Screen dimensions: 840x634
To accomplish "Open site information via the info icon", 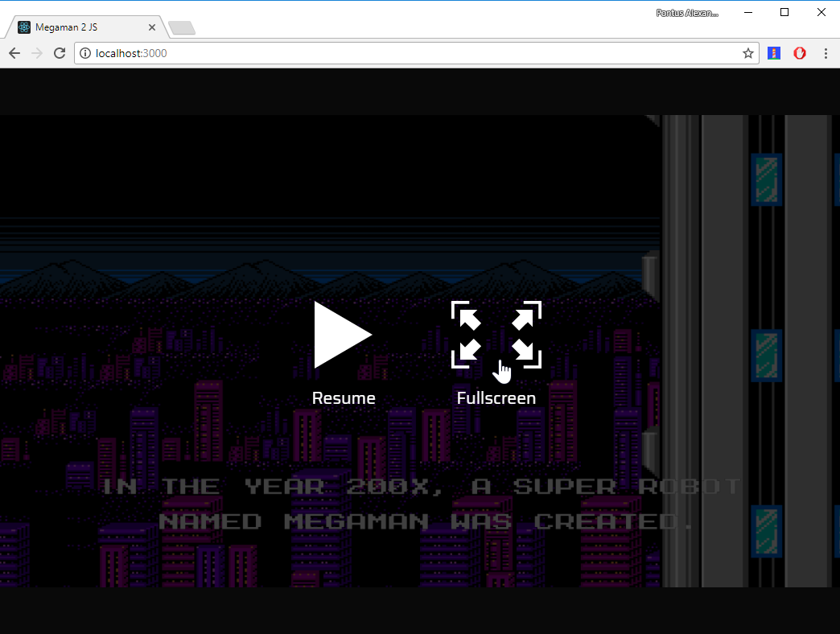I will tap(85, 53).
